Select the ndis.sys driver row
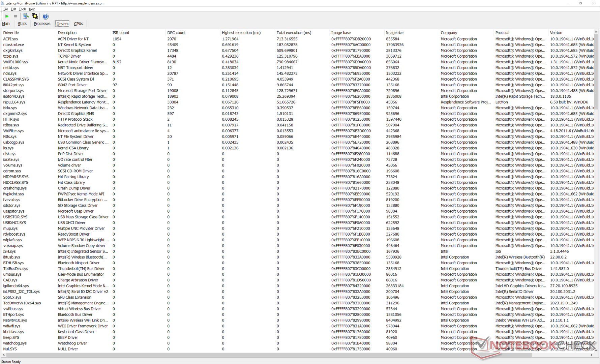The width and height of the screenshot is (600, 364). [298, 73]
